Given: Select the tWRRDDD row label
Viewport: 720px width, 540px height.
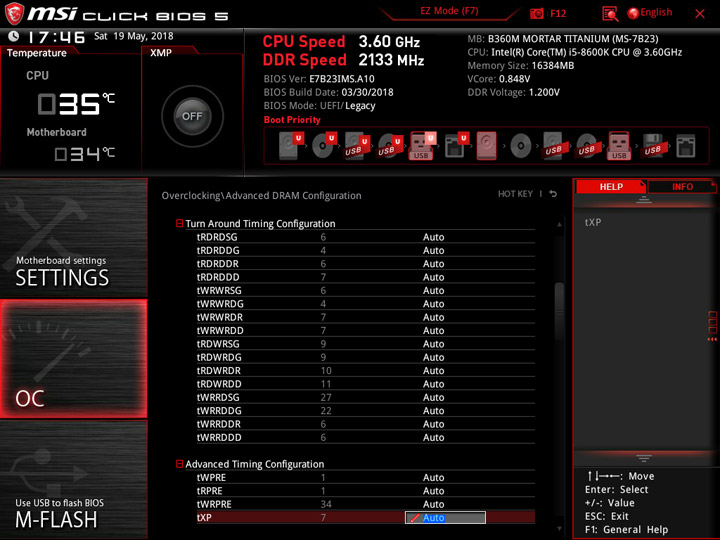Looking at the screenshot, I should tap(219, 437).
